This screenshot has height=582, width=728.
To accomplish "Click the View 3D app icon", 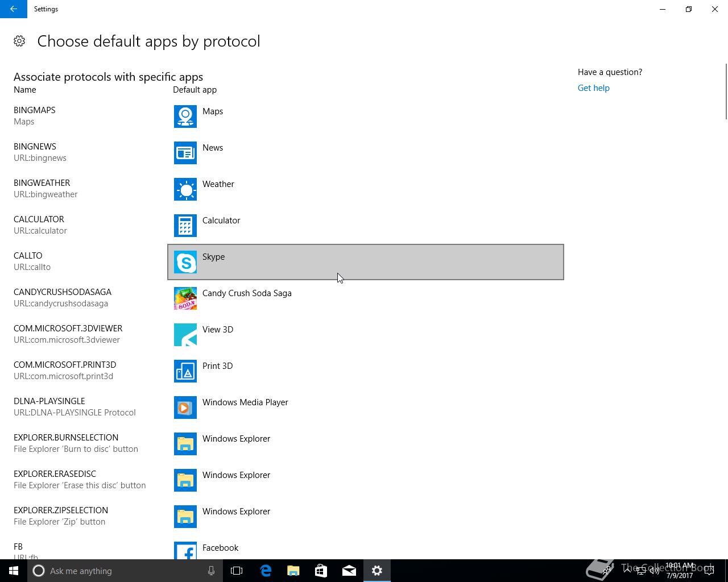I will pyautogui.click(x=185, y=335).
